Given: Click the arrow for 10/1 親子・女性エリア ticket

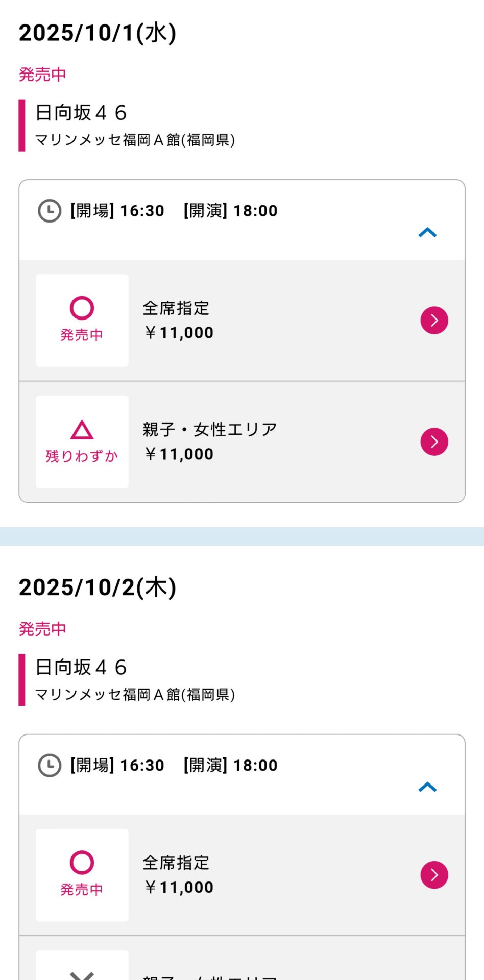Looking at the screenshot, I should coord(434,442).
